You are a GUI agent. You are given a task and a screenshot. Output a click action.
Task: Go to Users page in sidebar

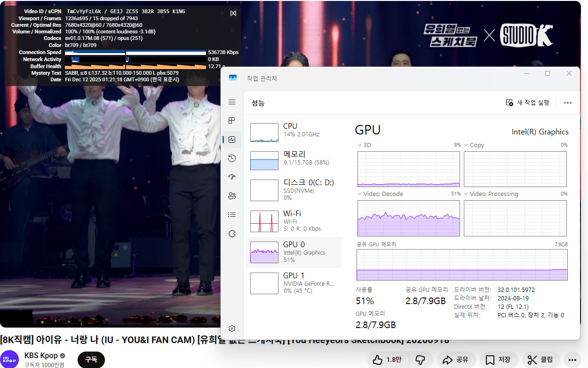(x=231, y=196)
